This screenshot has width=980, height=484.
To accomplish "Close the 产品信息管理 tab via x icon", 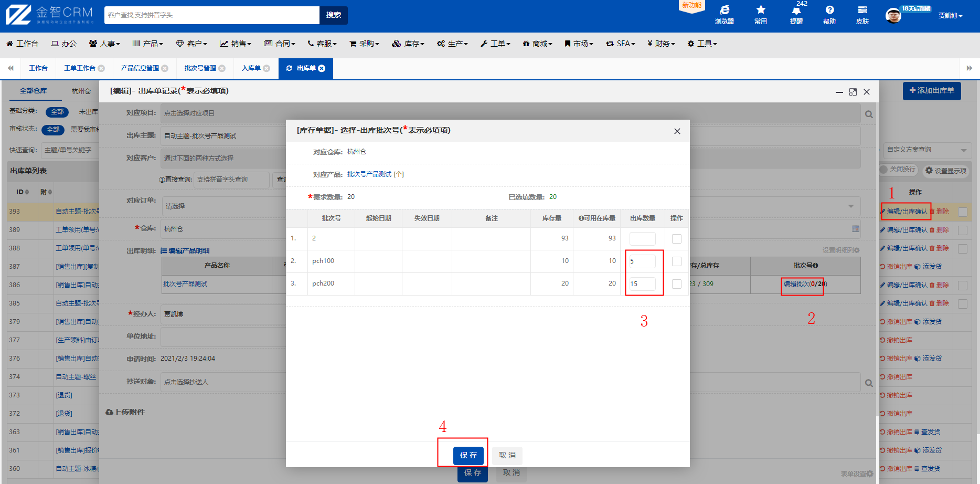I will pos(165,68).
